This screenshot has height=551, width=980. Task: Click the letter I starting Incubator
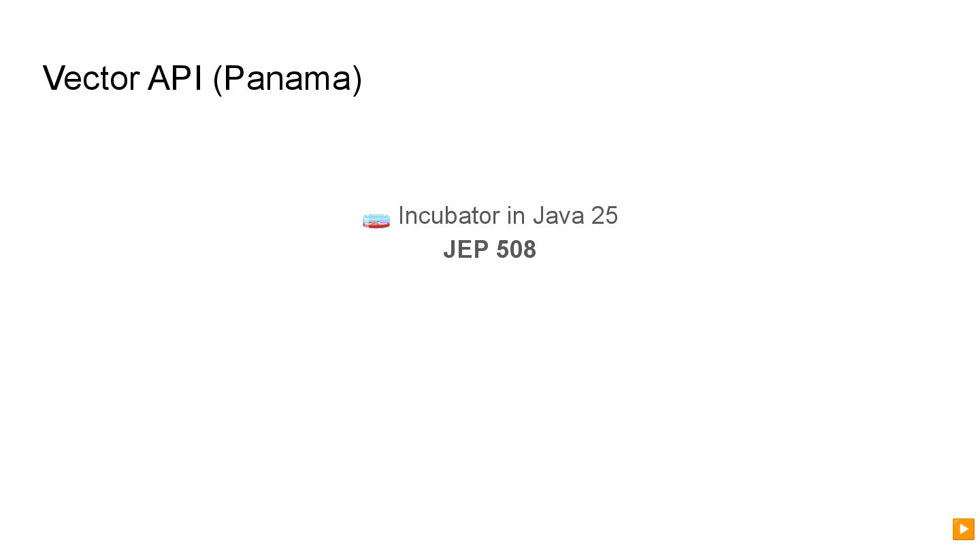tap(401, 216)
